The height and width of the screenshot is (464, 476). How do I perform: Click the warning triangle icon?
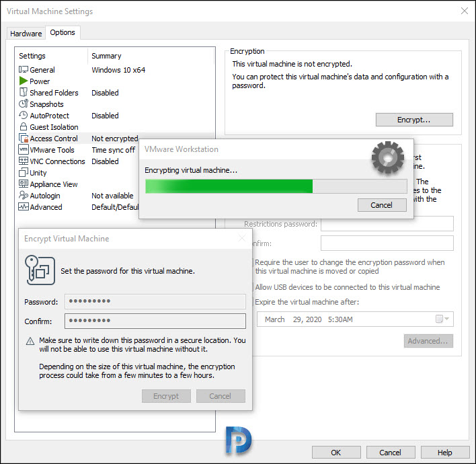click(x=30, y=342)
